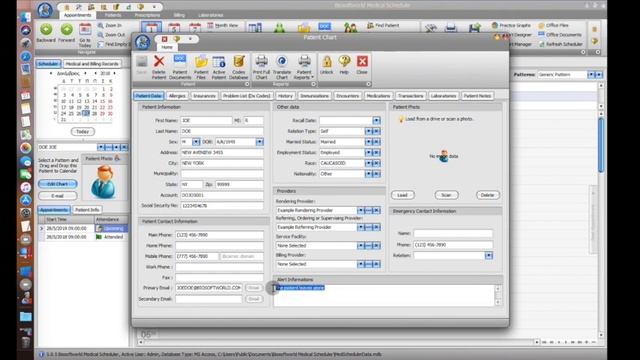Click the Today button under calendar

(82, 131)
